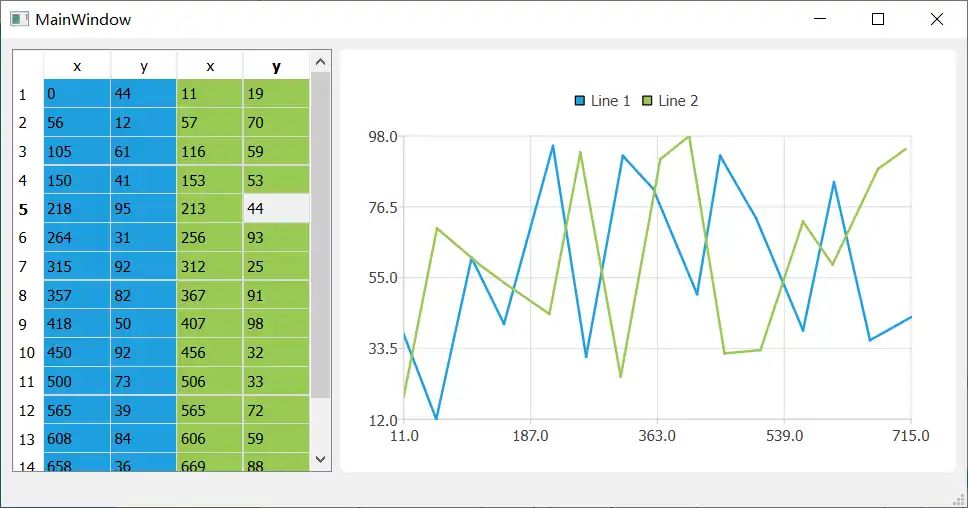Click the green Line 2 legend marker

click(647, 101)
